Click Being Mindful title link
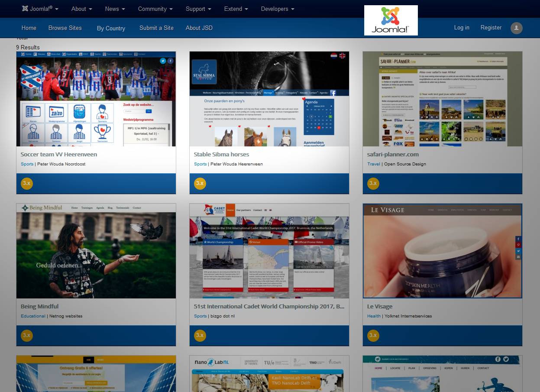 pos(39,306)
